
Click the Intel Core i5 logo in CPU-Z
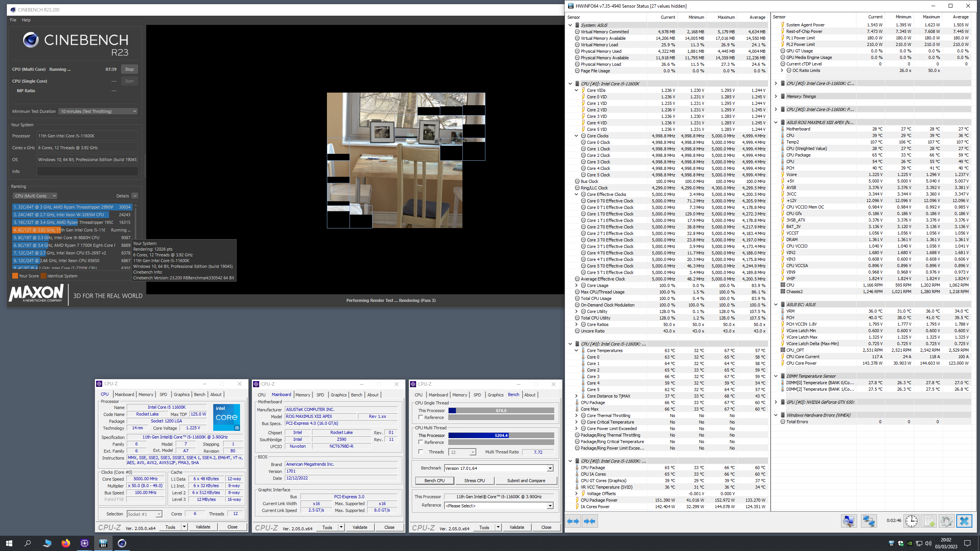click(x=227, y=417)
